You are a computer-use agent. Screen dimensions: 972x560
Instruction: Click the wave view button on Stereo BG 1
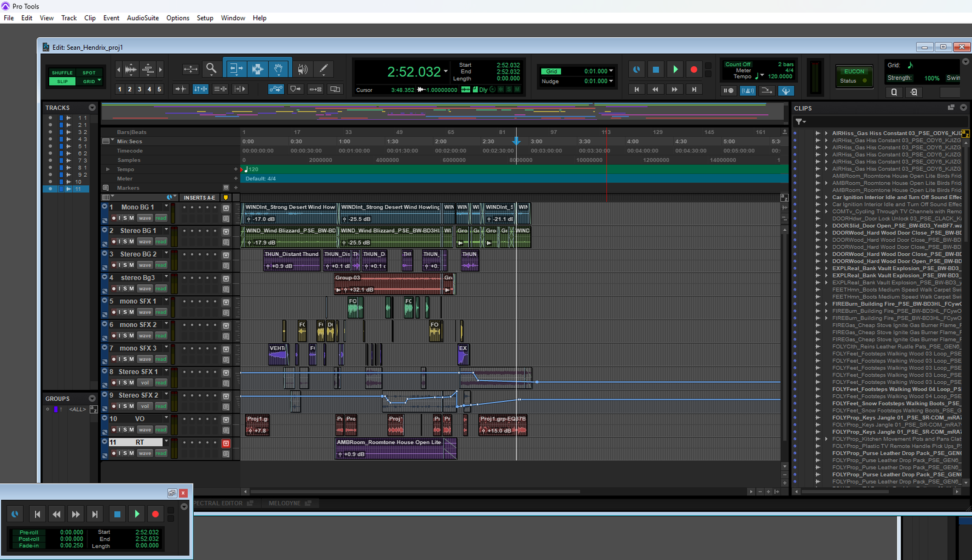(145, 242)
